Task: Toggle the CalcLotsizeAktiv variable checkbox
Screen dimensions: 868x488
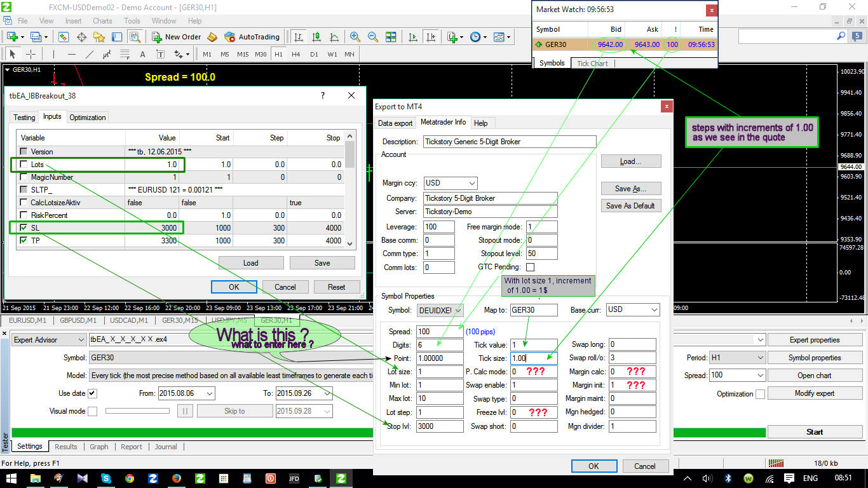Action: (24, 203)
